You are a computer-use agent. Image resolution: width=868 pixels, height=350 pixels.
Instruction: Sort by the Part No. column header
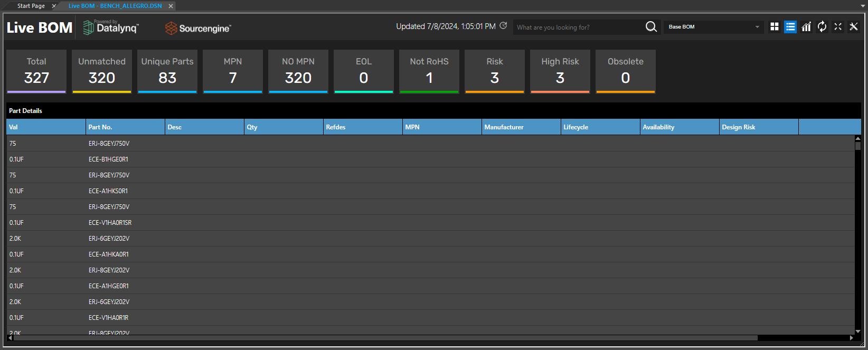click(125, 127)
